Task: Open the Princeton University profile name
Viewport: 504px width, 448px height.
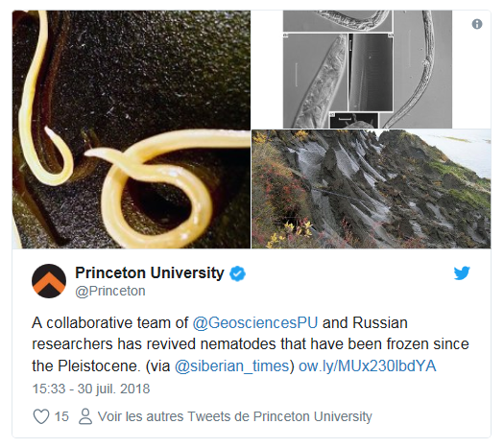Action: pyautogui.click(x=150, y=273)
